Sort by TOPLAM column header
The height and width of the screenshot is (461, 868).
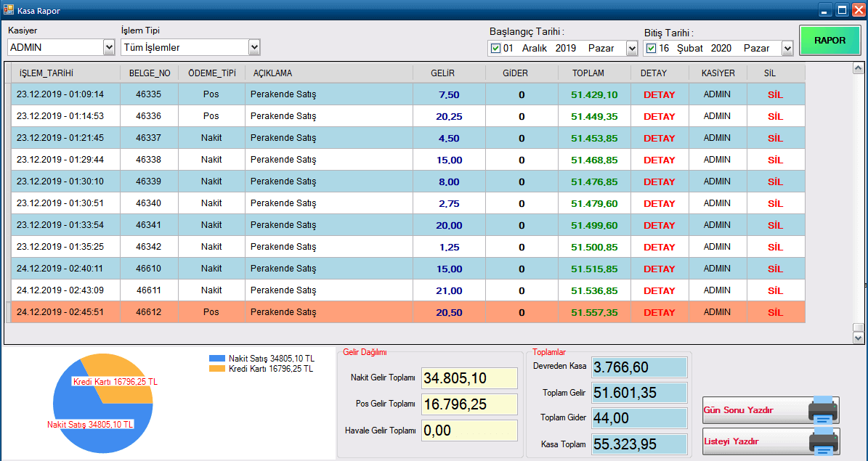tap(595, 73)
